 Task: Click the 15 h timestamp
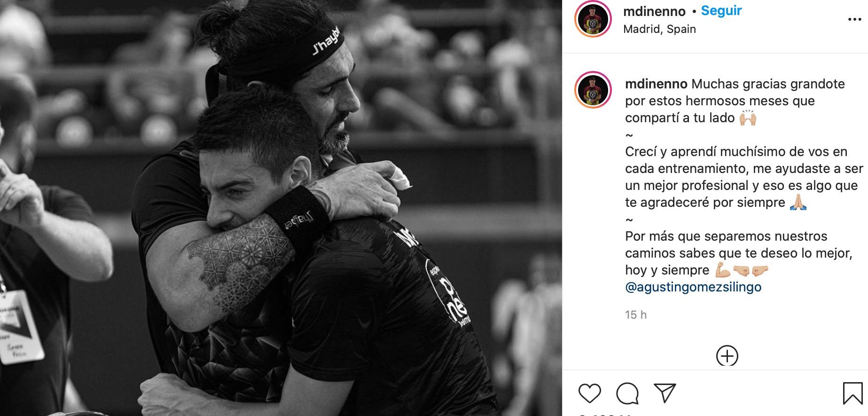(x=636, y=315)
